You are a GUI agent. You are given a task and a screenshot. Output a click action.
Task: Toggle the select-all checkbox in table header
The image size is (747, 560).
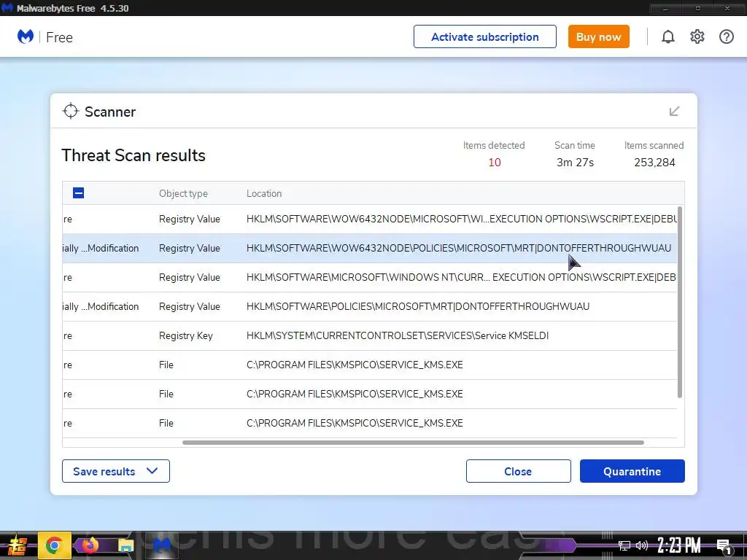[79, 192]
